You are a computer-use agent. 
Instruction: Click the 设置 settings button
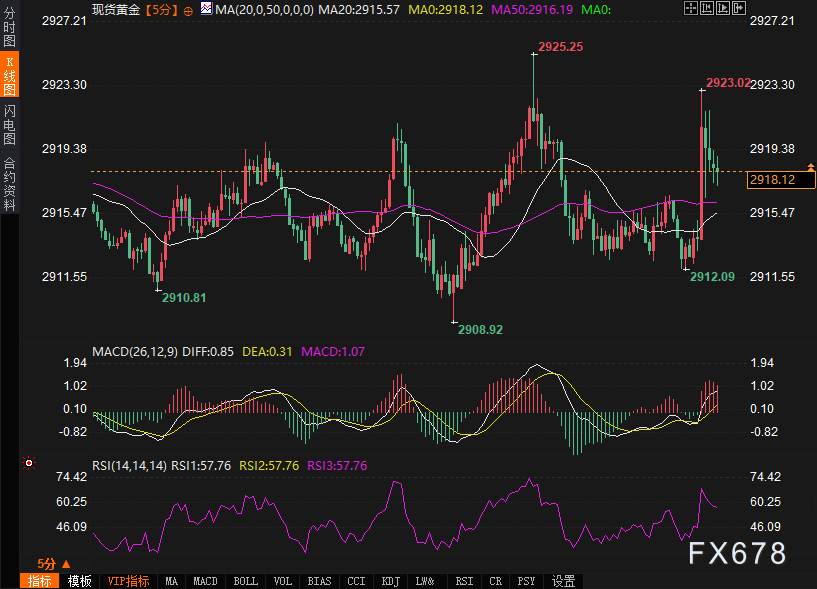(564, 581)
